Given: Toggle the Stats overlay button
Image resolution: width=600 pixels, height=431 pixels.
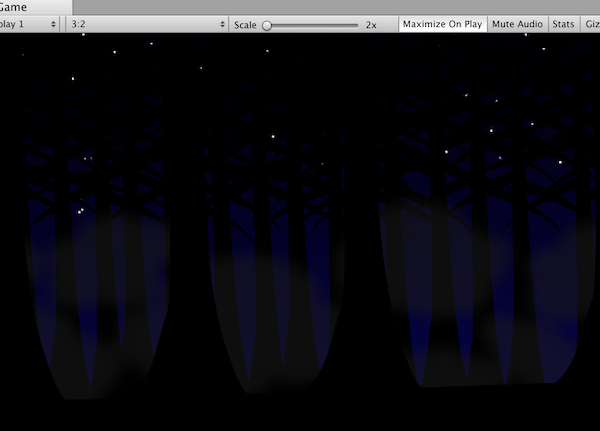Looking at the screenshot, I should pyautogui.click(x=563, y=24).
